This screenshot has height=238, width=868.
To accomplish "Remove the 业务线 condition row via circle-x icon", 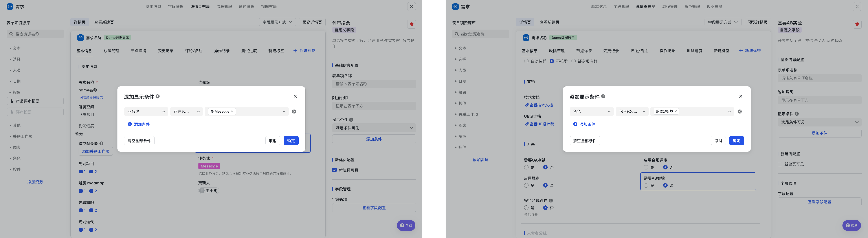I will [294, 111].
